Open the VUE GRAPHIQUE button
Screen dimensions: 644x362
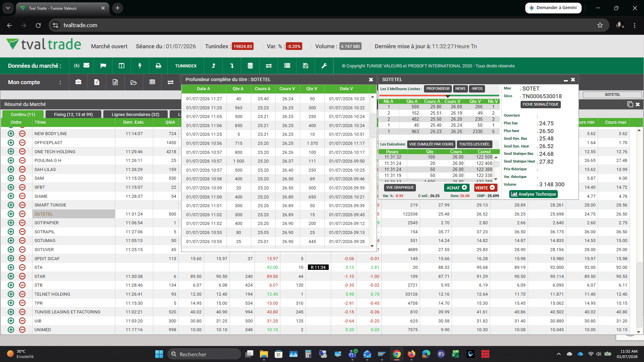(x=400, y=188)
